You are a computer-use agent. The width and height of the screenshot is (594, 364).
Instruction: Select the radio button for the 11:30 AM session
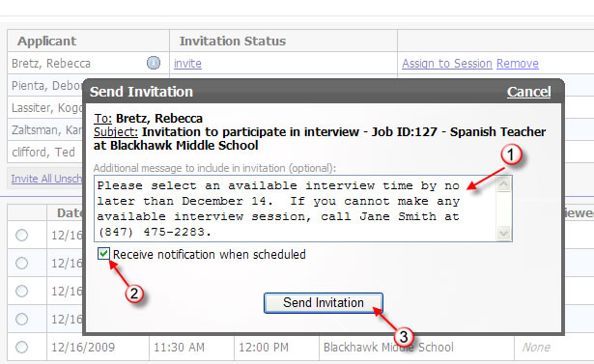click(x=21, y=347)
